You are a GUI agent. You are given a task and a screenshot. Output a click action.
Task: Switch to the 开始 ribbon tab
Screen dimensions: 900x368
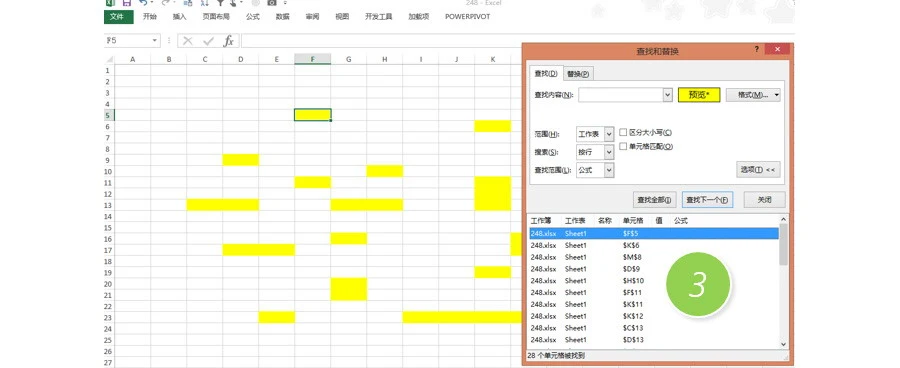[x=150, y=17]
